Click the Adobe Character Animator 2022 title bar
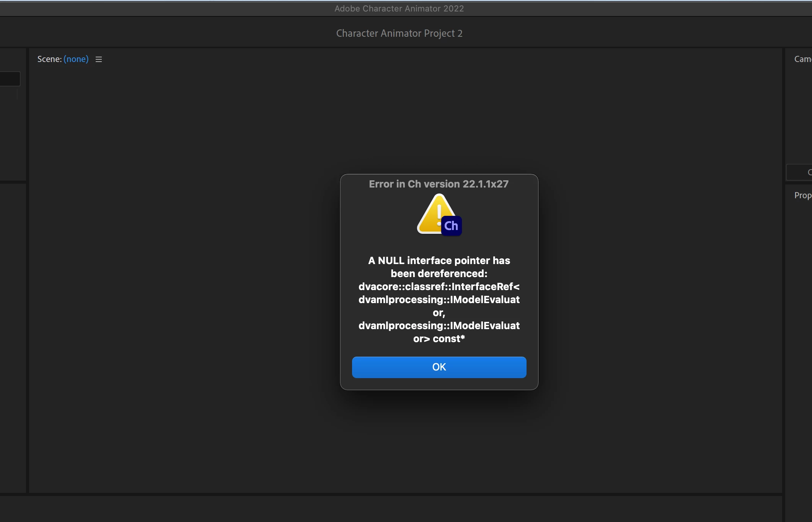The width and height of the screenshot is (812, 522). pos(399,8)
